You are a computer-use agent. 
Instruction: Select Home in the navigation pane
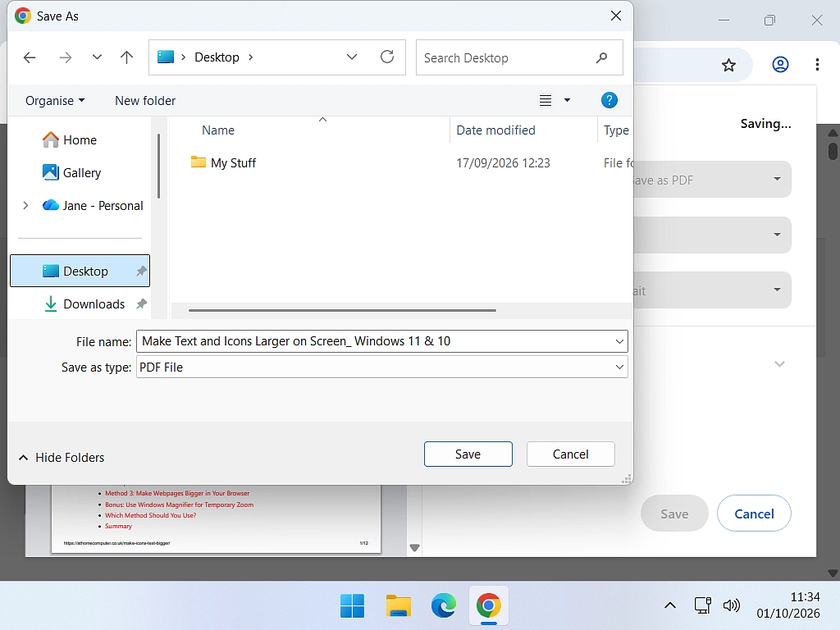coord(80,139)
